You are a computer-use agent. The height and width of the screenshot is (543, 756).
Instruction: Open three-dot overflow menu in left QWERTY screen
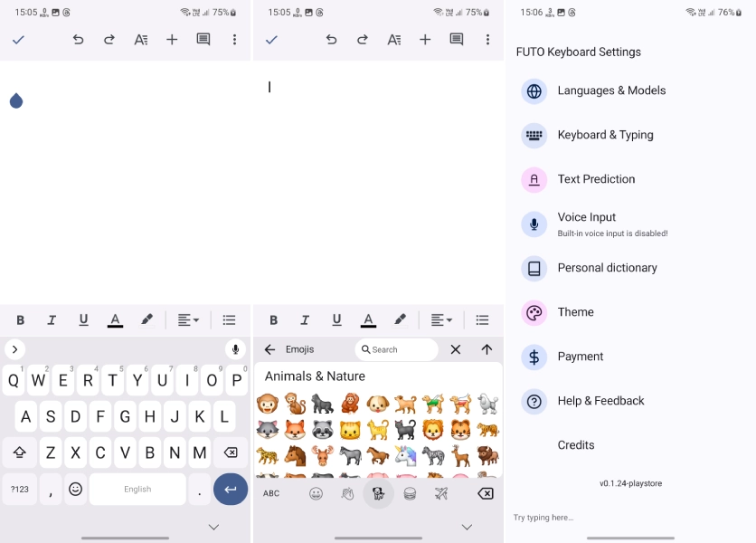tap(234, 40)
